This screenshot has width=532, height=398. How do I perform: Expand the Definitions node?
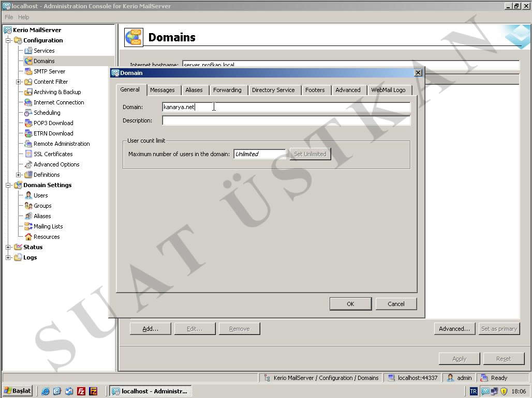click(x=18, y=175)
